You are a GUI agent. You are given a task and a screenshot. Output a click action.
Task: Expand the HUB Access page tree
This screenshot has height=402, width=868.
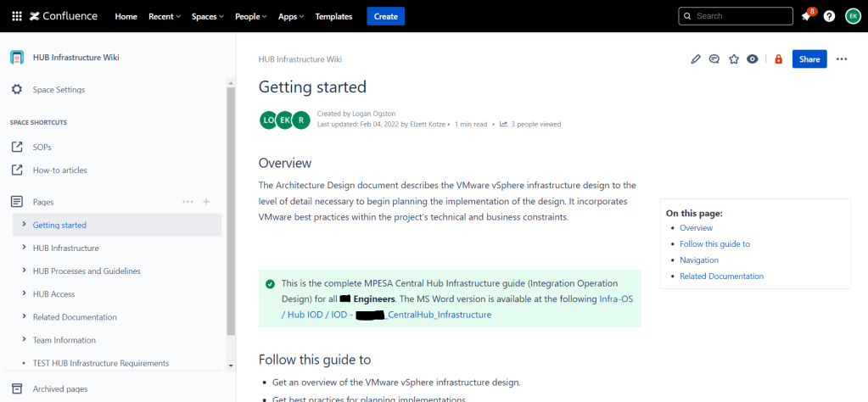(24, 294)
